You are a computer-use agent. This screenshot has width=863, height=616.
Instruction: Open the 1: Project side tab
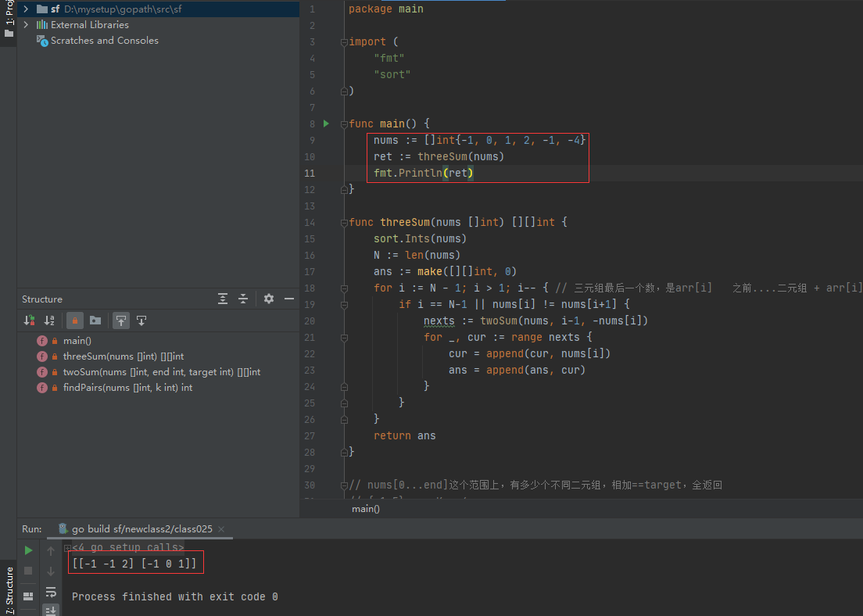9,20
